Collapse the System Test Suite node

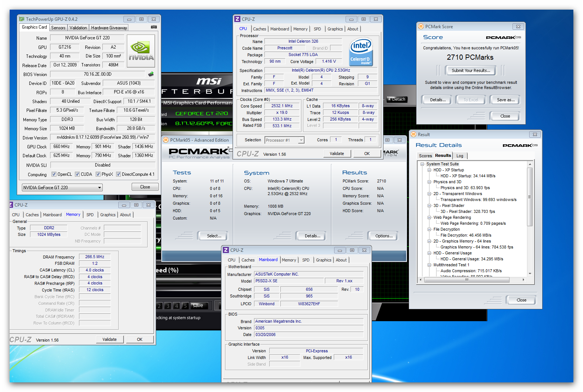point(422,164)
